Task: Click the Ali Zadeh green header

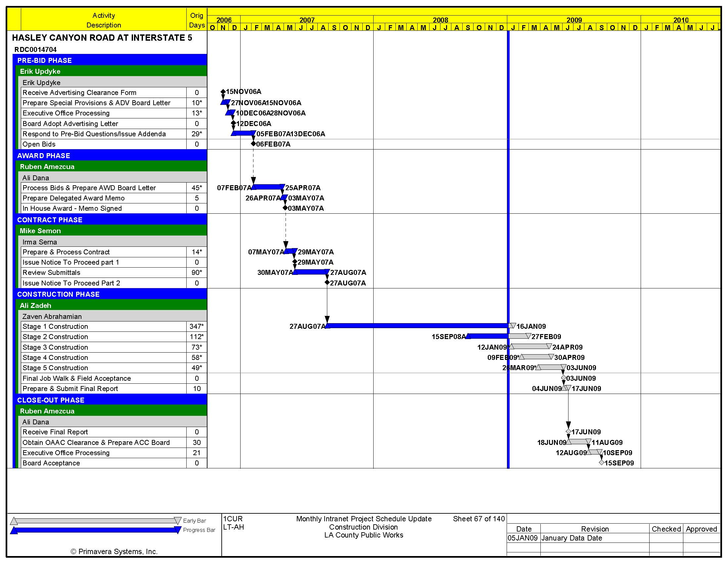Action: 111,305
